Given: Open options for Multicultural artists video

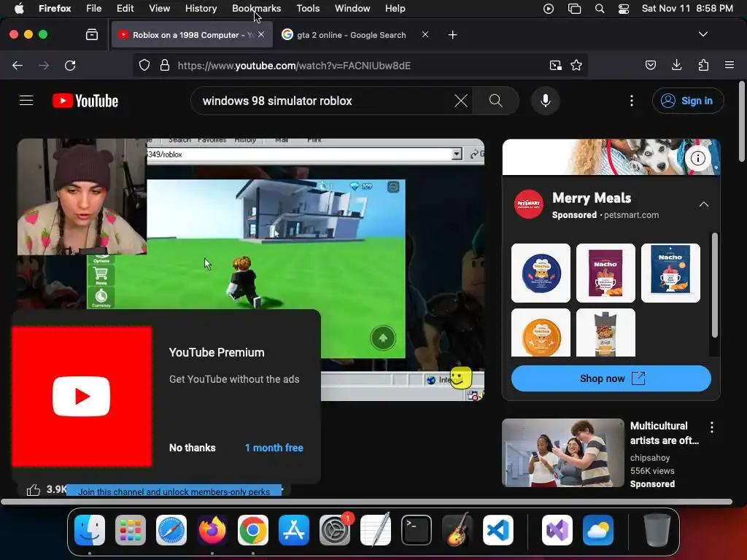Looking at the screenshot, I should pos(712,427).
